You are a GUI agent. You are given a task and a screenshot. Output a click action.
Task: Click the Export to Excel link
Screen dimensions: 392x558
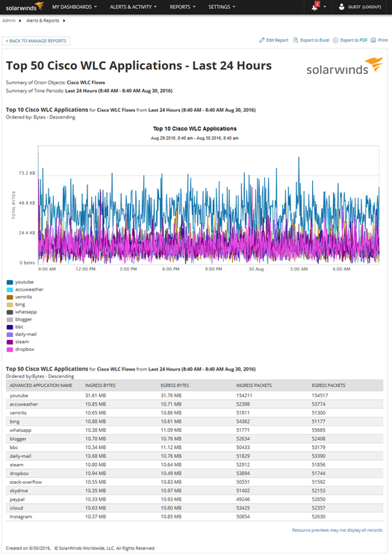pos(315,40)
